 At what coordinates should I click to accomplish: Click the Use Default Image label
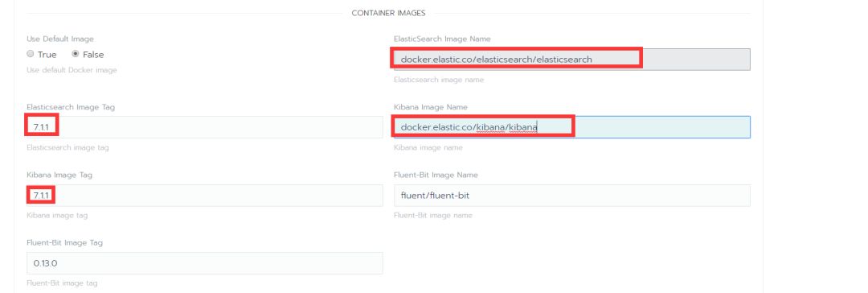60,39
